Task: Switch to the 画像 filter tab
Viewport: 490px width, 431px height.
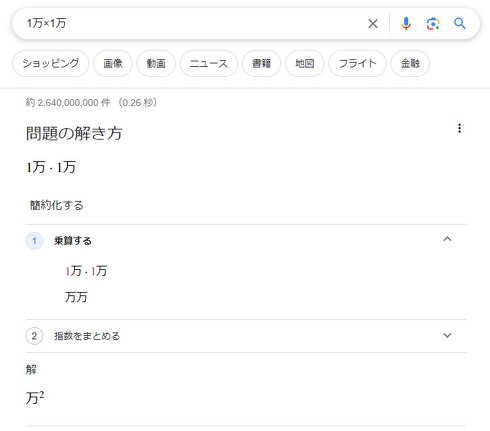Action: 113,63
